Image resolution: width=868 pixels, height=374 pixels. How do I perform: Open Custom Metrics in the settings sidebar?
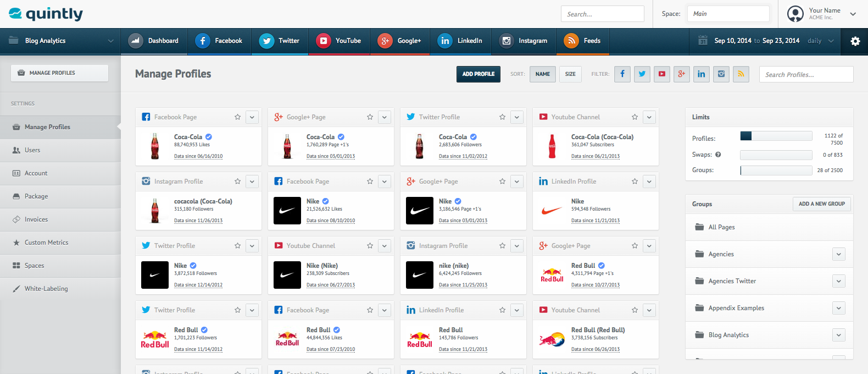click(x=60, y=243)
